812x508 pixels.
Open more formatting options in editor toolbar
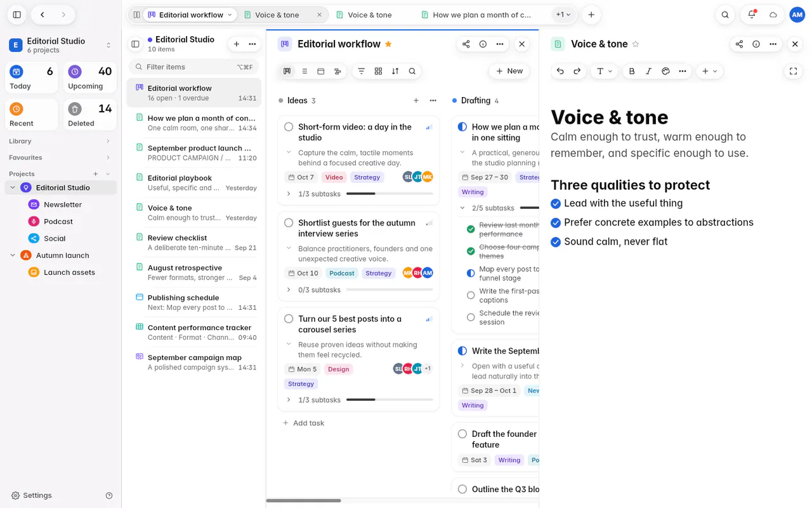coord(683,71)
